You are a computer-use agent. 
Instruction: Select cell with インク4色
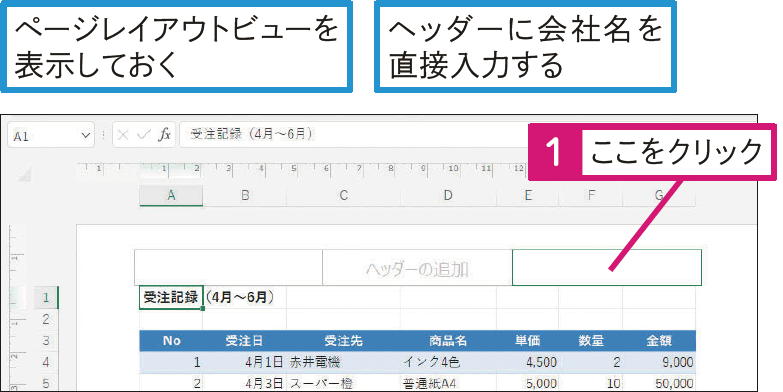[448, 362]
